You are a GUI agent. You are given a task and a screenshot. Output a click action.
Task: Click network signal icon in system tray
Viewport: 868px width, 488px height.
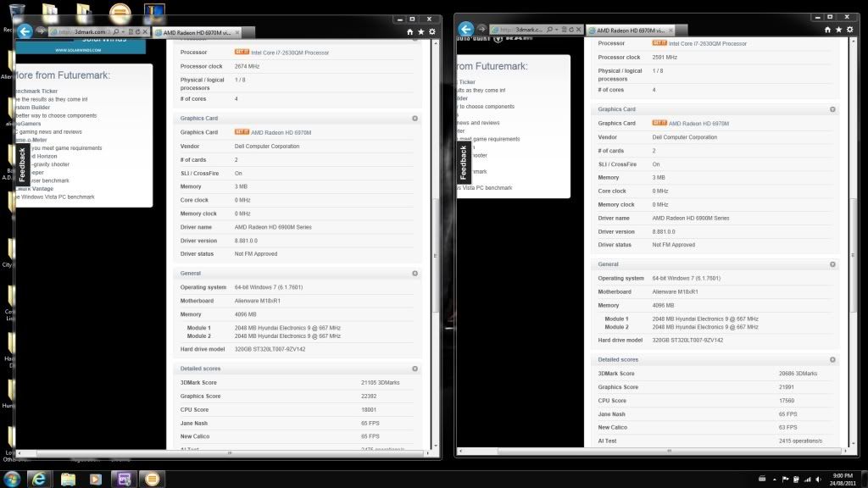coord(808,480)
